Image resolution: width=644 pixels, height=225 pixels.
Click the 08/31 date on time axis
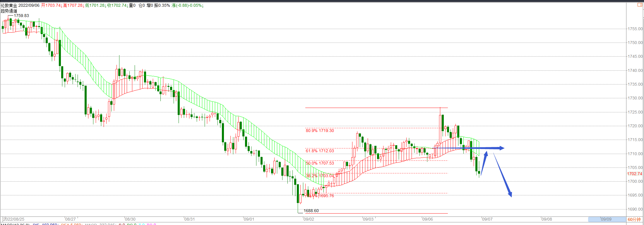[x=189, y=219]
